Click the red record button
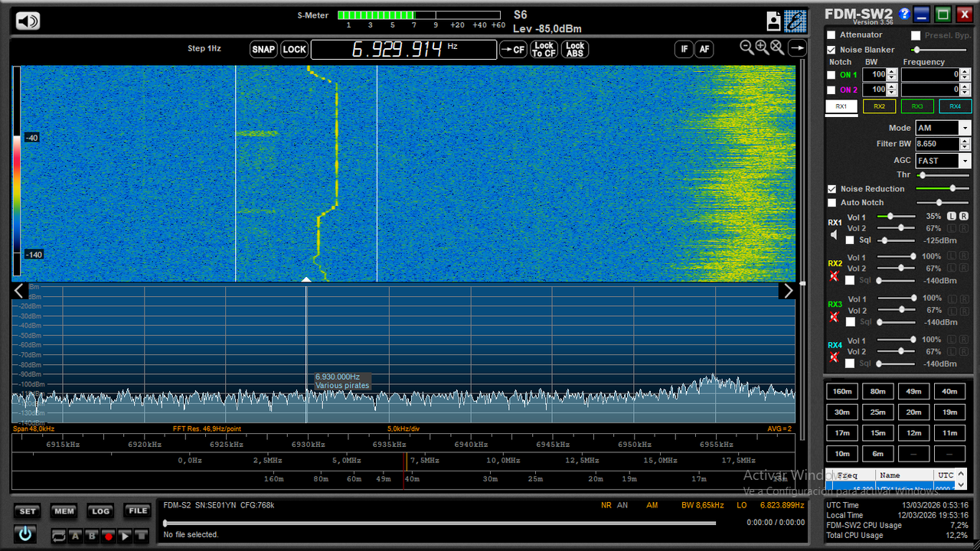This screenshot has height=551, width=980. click(x=108, y=536)
